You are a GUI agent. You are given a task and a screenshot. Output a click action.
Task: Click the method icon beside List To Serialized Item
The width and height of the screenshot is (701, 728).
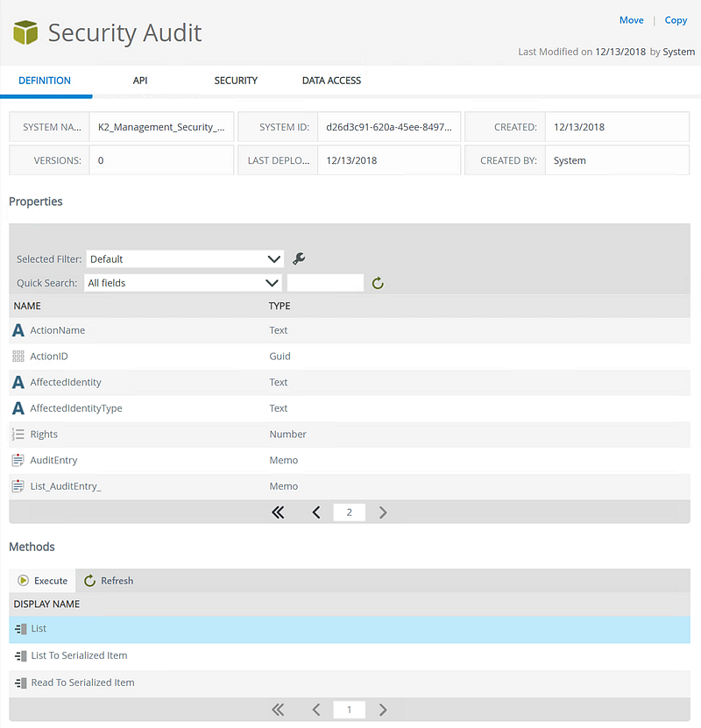(21, 656)
